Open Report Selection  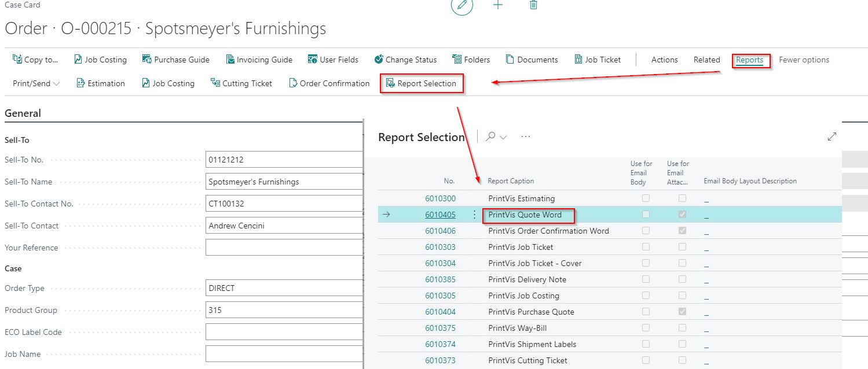coord(422,83)
